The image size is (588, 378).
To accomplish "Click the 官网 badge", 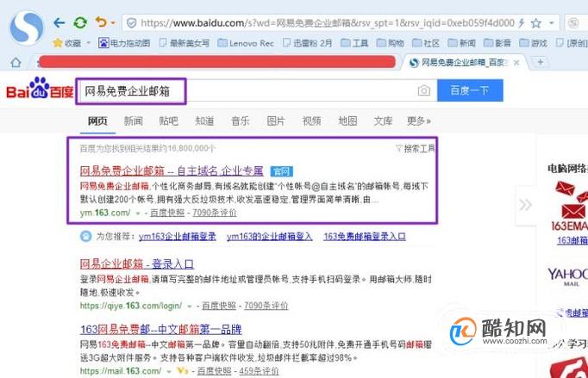I will coord(282,171).
